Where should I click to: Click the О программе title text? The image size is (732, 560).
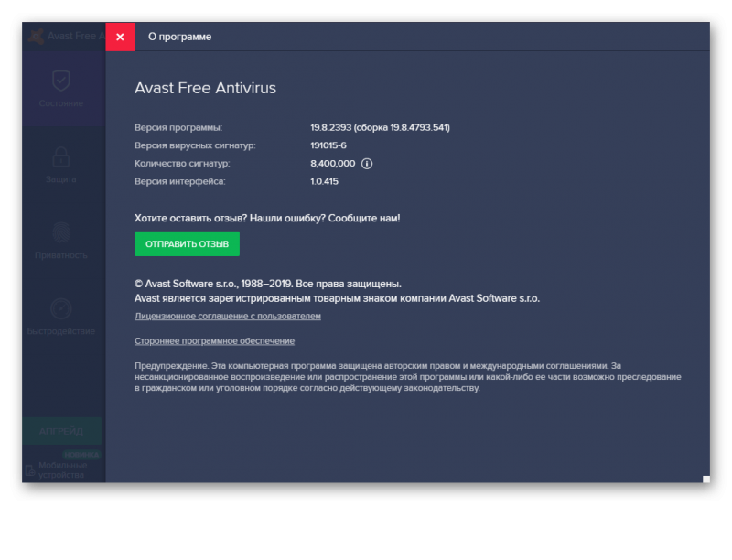[x=179, y=37]
